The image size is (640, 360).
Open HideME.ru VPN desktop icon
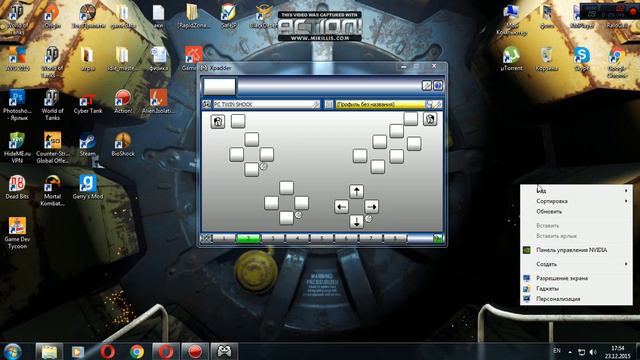pyautogui.click(x=17, y=148)
